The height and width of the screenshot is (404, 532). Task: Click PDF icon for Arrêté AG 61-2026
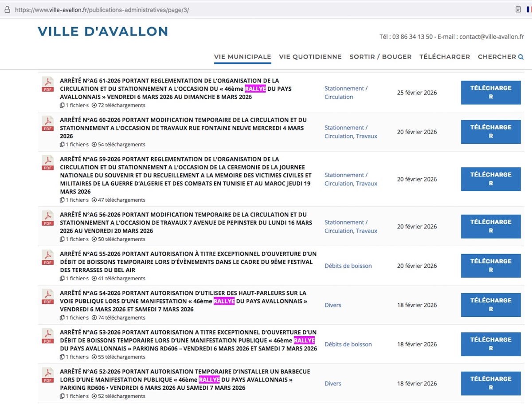pyautogui.click(x=48, y=84)
